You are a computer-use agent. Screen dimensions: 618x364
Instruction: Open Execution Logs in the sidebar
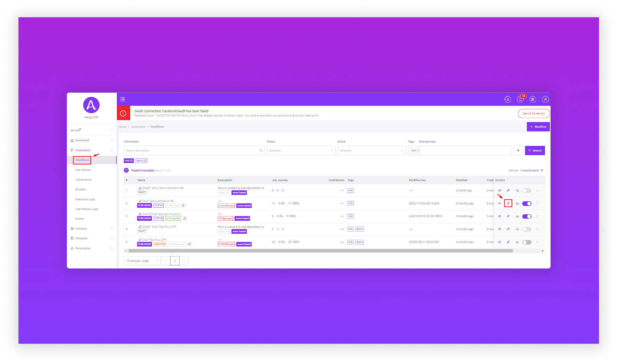click(x=85, y=199)
